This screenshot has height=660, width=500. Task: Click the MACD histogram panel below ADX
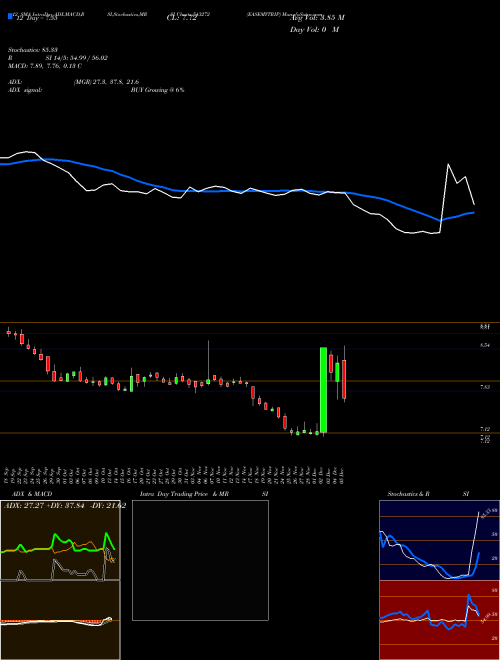tap(60, 620)
